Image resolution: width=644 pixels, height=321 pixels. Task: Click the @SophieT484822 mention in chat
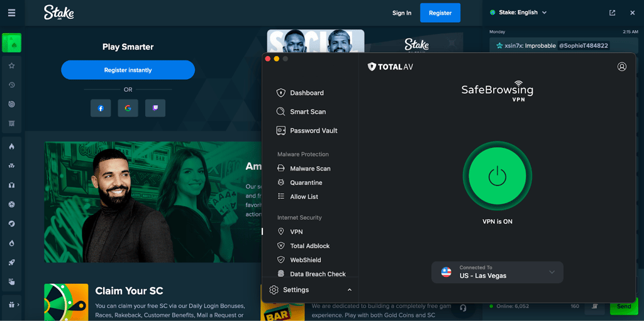[x=584, y=45]
